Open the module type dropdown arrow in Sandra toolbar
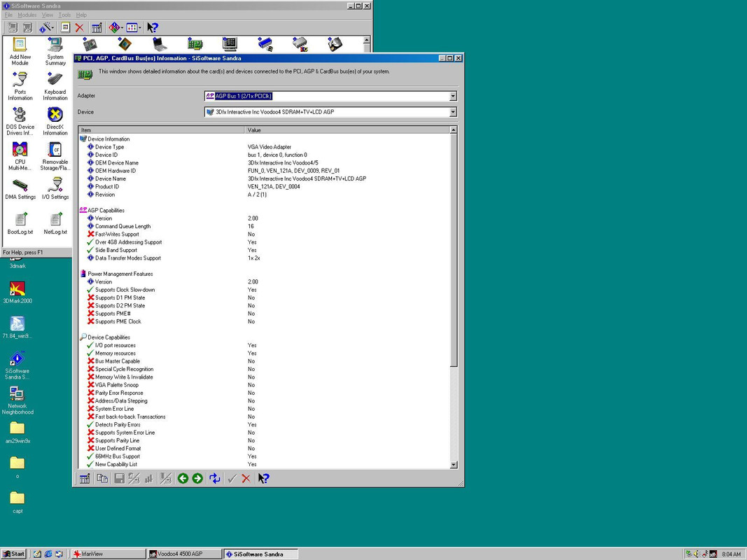This screenshot has width=747, height=560. pos(122,28)
